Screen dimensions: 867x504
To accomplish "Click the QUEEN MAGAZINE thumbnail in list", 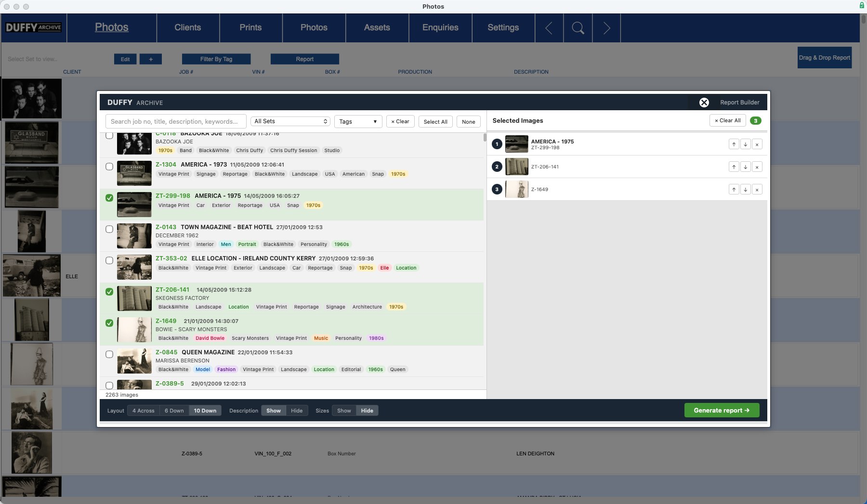I will pyautogui.click(x=134, y=361).
